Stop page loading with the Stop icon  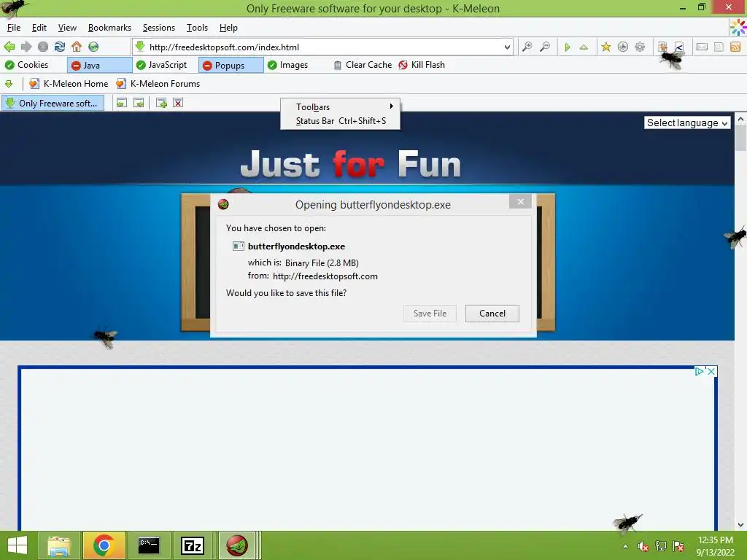43,47
